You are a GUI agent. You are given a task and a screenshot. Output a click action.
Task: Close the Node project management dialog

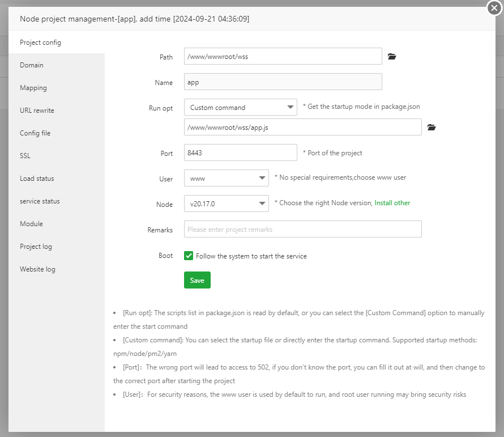click(x=494, y=8)
